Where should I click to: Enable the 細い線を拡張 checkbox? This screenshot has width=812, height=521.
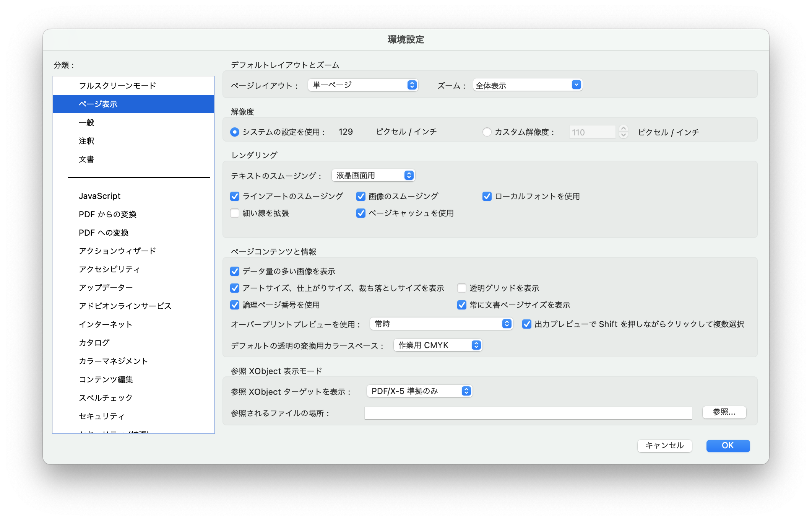235,213
